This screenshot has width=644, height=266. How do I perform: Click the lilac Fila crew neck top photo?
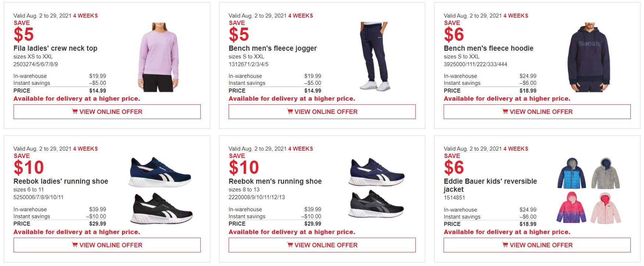tap(159, 57)
